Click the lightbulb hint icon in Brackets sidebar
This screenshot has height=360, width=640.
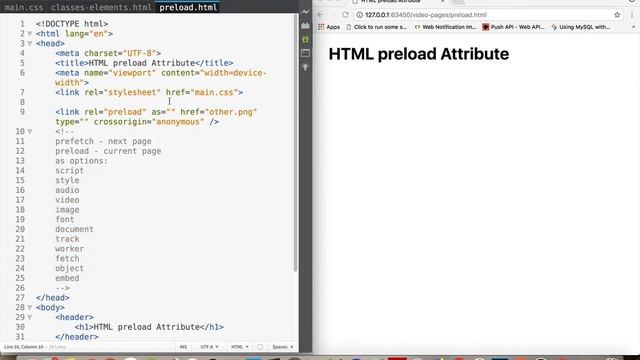tap(305, 67)
